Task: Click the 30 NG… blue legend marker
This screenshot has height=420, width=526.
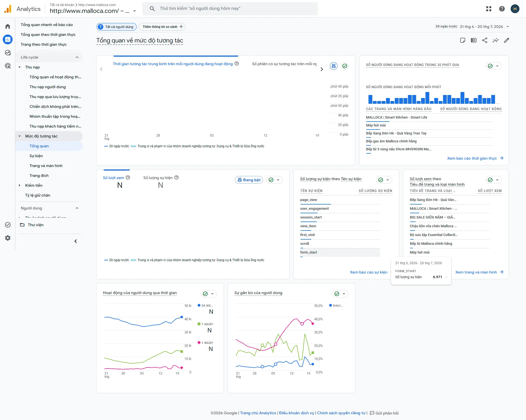Action: click(199, 305)
